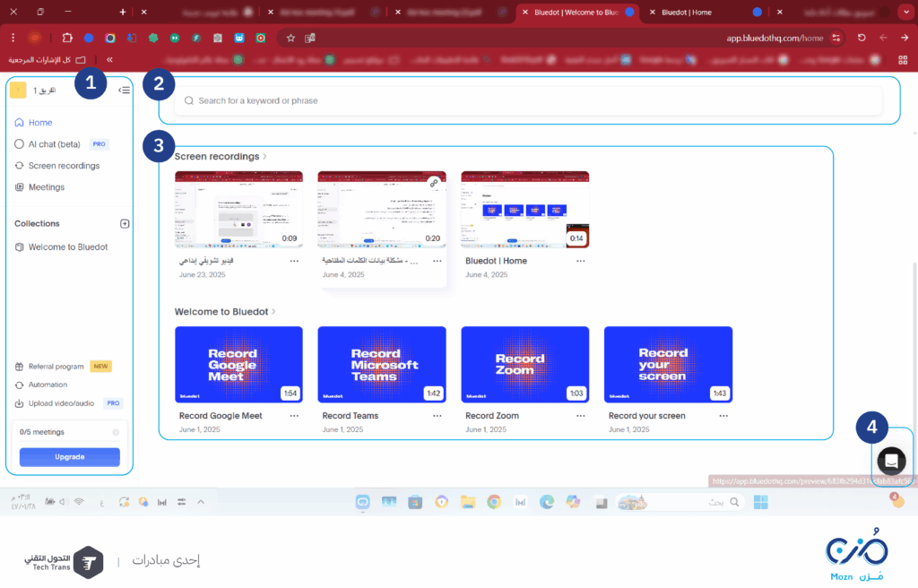Expand hidden bookmarks with double chevron
918x588 pixels.
(x=109, y=60)
